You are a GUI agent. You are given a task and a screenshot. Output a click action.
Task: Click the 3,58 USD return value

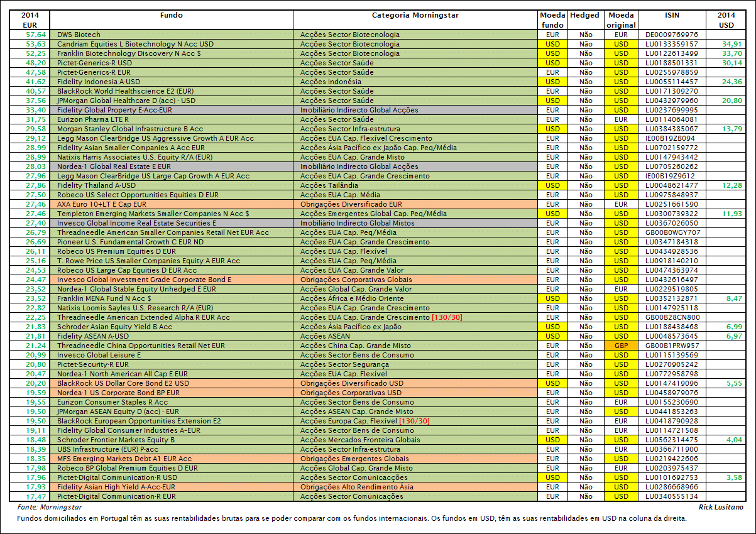click(734, 477)
